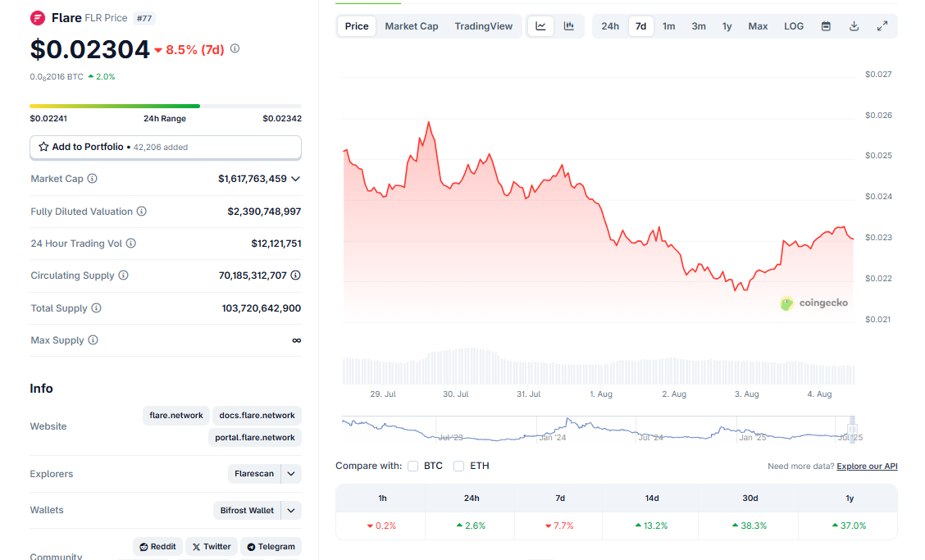Viewport: 925px width, 560px height.
Task: Expand the Wallets dropdown arrow
Action: (x=291, y=511)
